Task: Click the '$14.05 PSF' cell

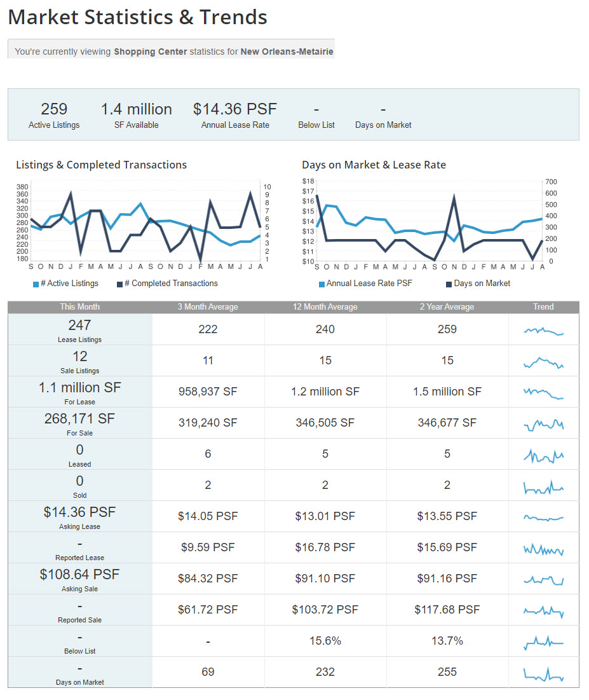Action: pyautogui.click(x=208, y=516)
